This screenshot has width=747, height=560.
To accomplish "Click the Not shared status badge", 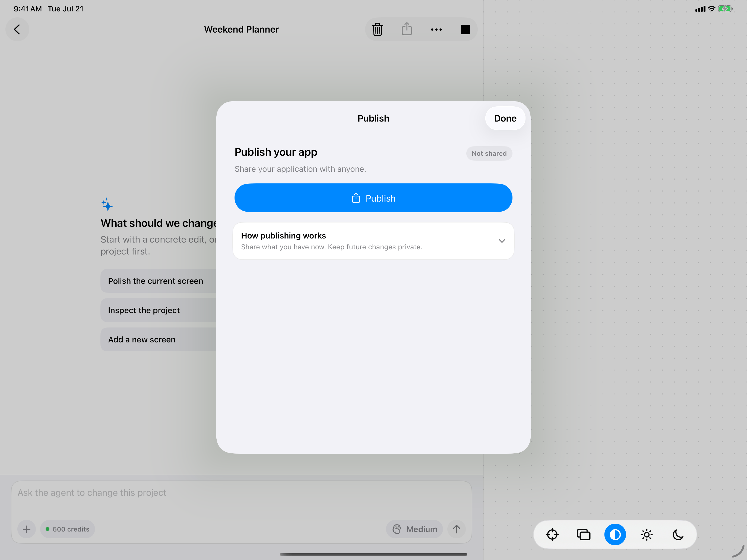I will (489, 154).
